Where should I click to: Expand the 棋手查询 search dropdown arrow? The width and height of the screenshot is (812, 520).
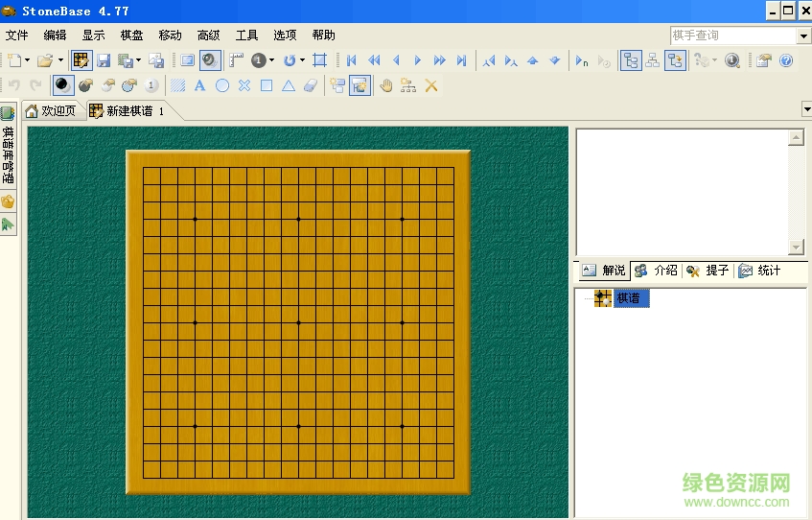803,35
